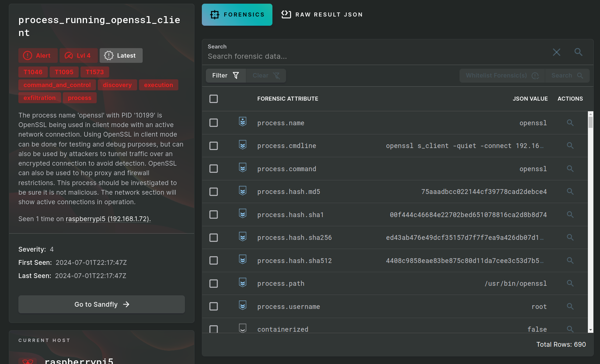Click the magnifier icon in process.hash.sha256 row
Image resolution: width=600 pixels, height=364 pixels.
point(570,237)
